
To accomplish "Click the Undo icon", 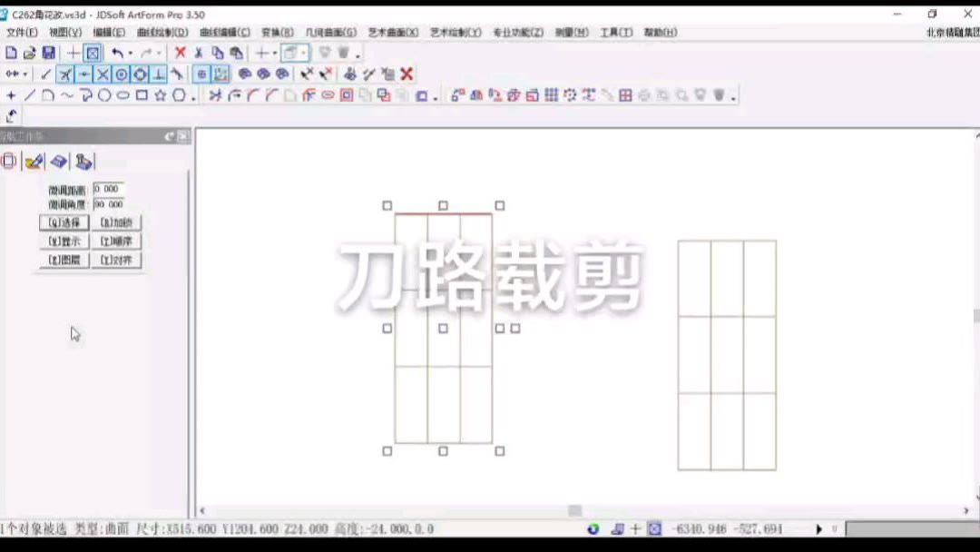I will pos(118,52).
